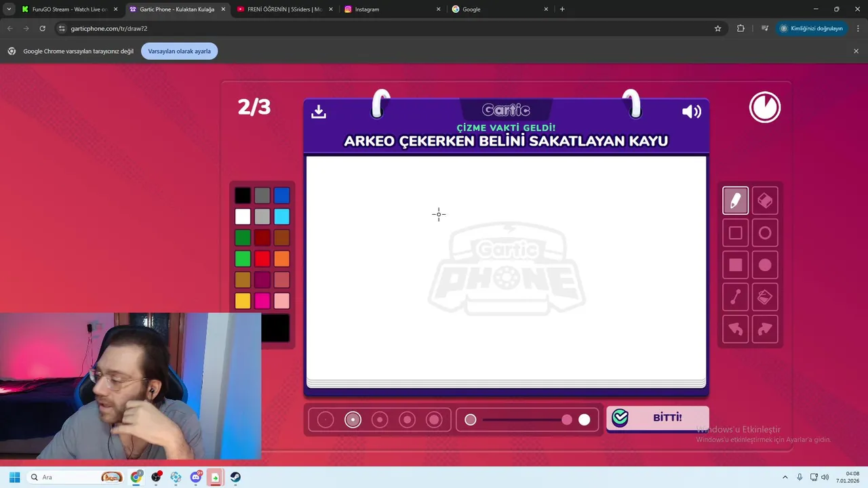Screen dimensions: 868x488
Task: Open Discord from the taskbar
Action: point(196,477)
